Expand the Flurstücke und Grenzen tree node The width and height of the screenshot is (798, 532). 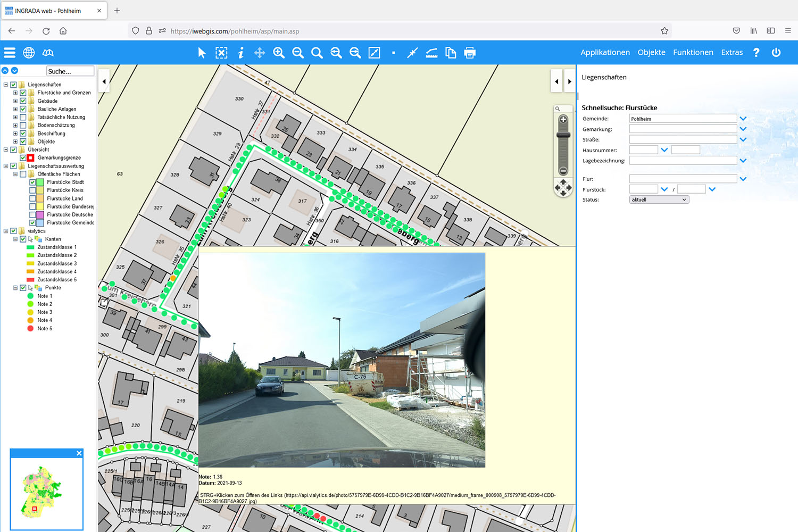click(x=15, y=93)
